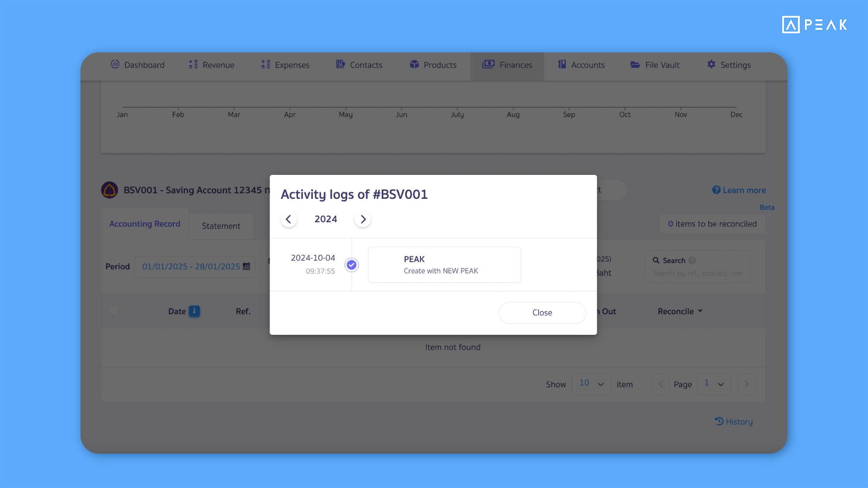Click the Finances cash icon

pyautogui.click(x=488, y=64)
